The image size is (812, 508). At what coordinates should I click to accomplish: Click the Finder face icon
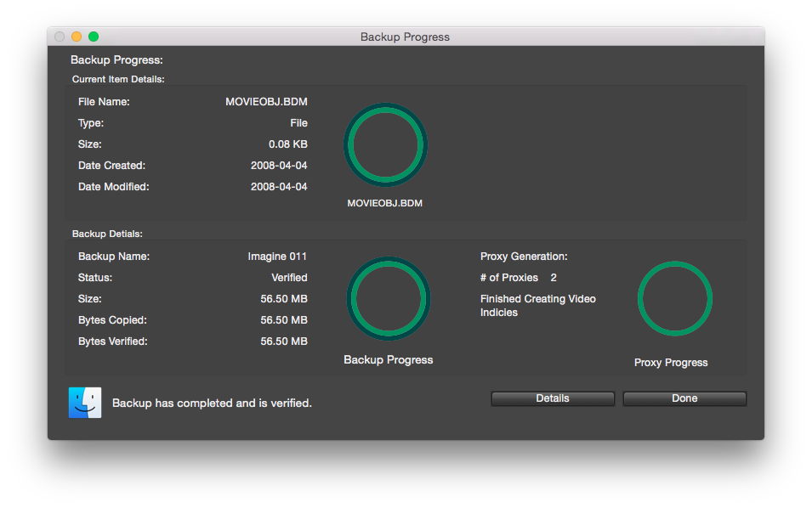[85, 403]
